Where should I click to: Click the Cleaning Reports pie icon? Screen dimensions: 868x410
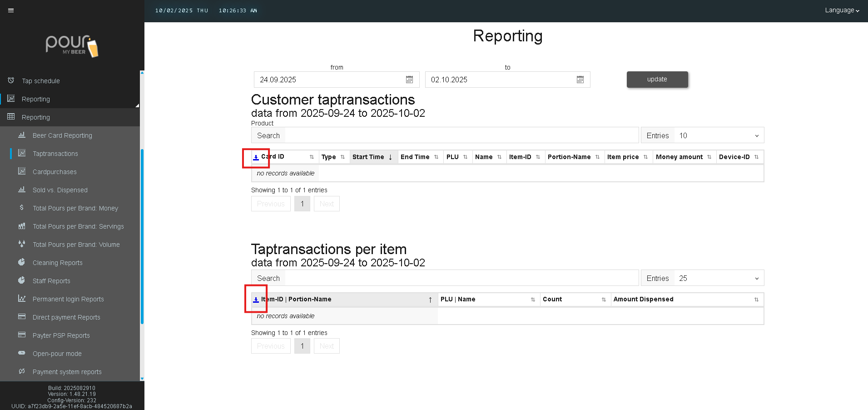tap(21, 262)
